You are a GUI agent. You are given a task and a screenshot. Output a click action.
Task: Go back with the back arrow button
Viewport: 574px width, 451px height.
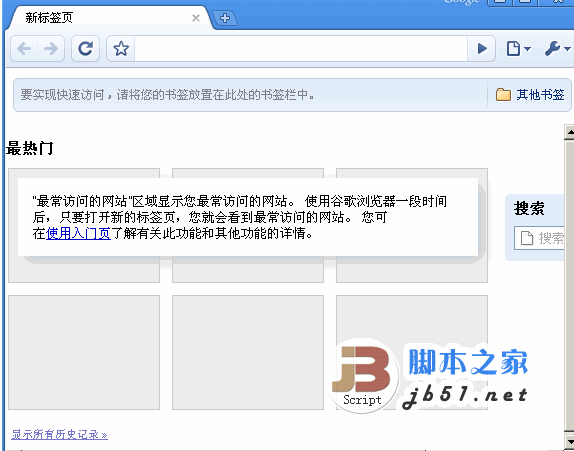tap(24, 48)
